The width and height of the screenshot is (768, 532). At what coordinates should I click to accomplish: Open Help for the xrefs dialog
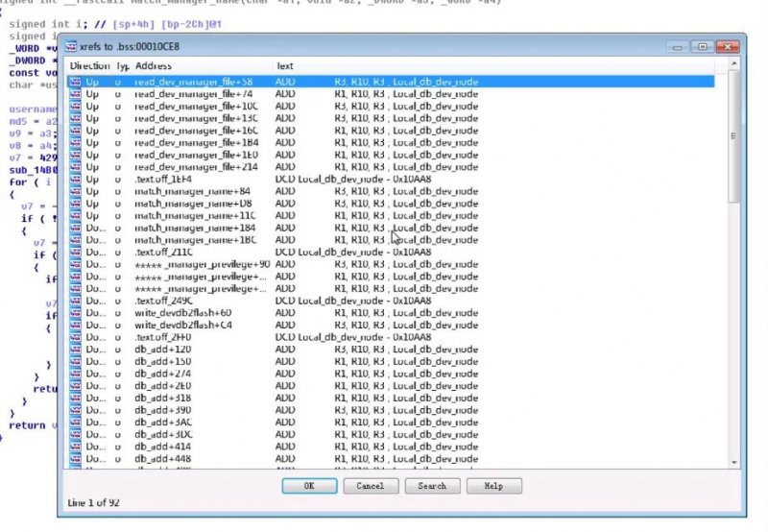(493, 486)
